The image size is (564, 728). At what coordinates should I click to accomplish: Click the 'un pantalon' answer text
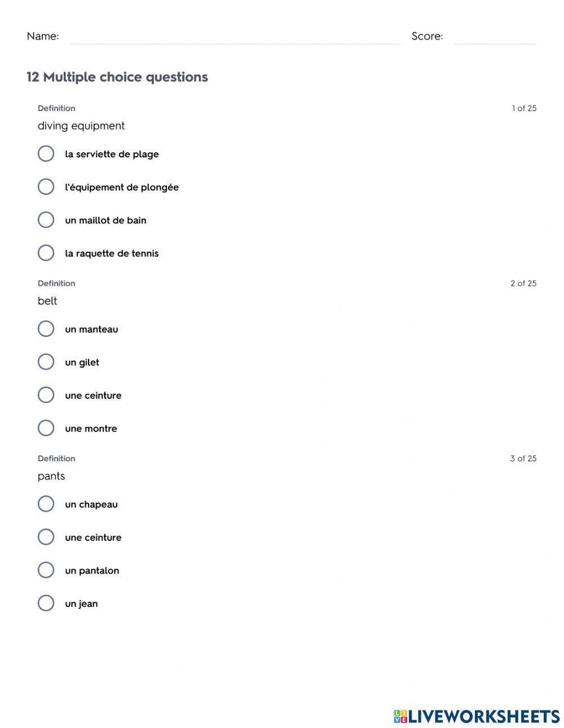[x=92, y=571]
